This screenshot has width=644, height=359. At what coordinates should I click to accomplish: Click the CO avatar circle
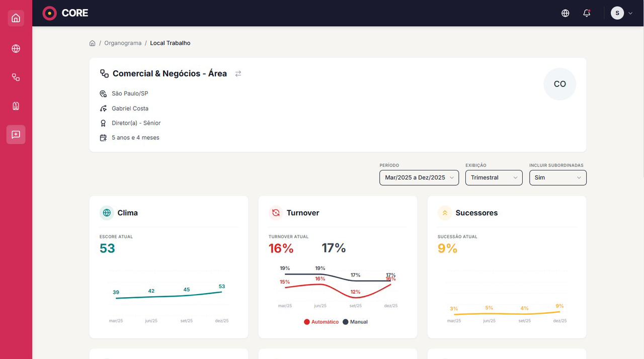pos(559,84)
